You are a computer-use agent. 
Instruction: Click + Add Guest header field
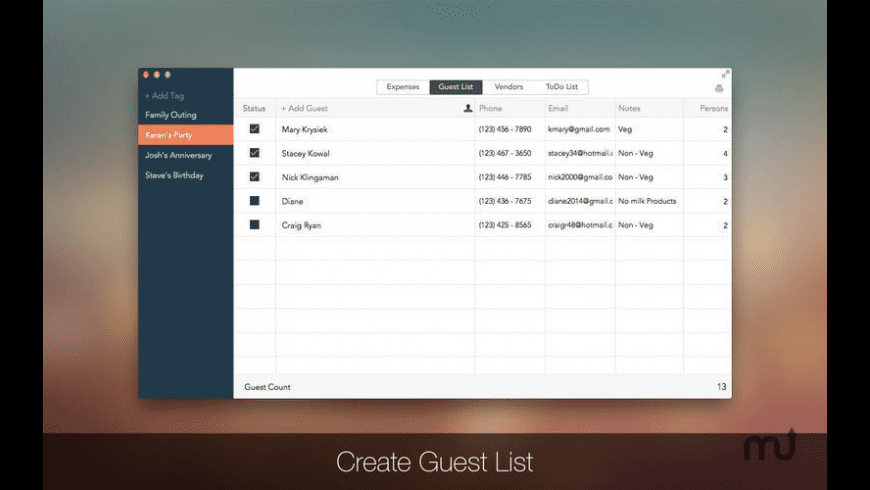[x=304, y=108]
